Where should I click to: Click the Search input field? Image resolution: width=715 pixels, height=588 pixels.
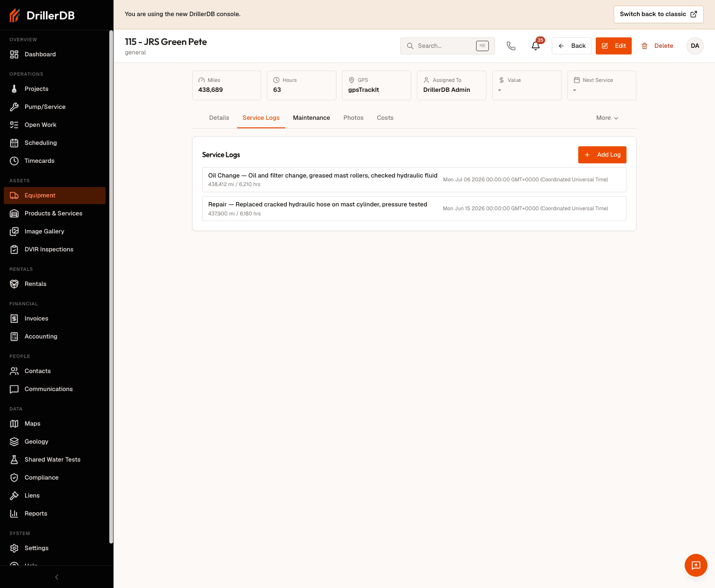pyautogui.click(x=447, y=46)
